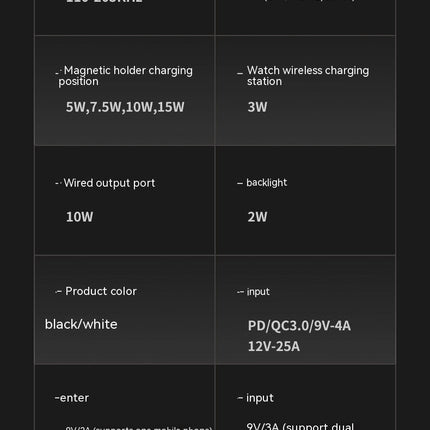Select the PD/QC3.0/9V-4A text
Image resolution: width=430 pixels, height=430 pixels.
299,326
